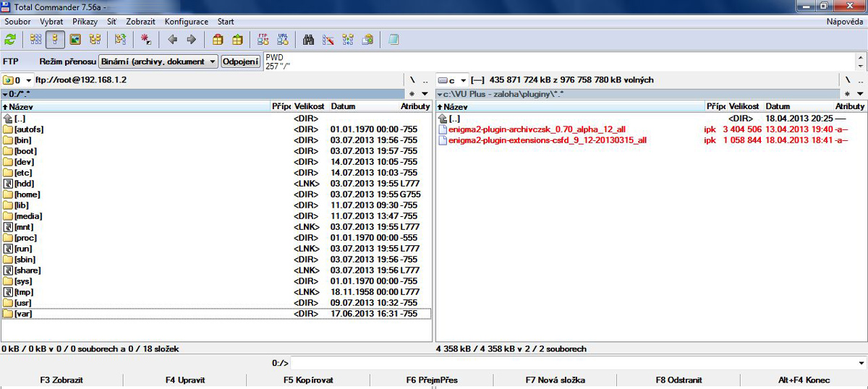This screenshot has width=868, height=389.
Task: Open the multi-rename tool icon
Action: pos(328,40)
